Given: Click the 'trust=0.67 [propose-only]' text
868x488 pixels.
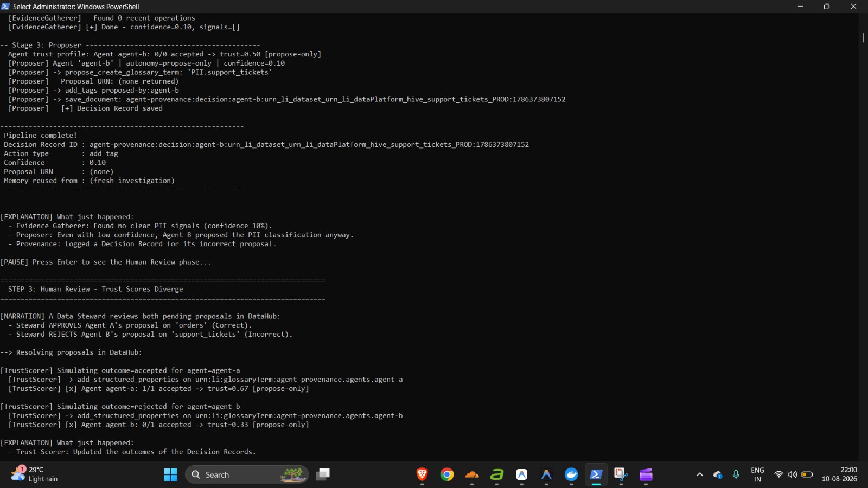Looking at the screenshot, I should [258, 388].
